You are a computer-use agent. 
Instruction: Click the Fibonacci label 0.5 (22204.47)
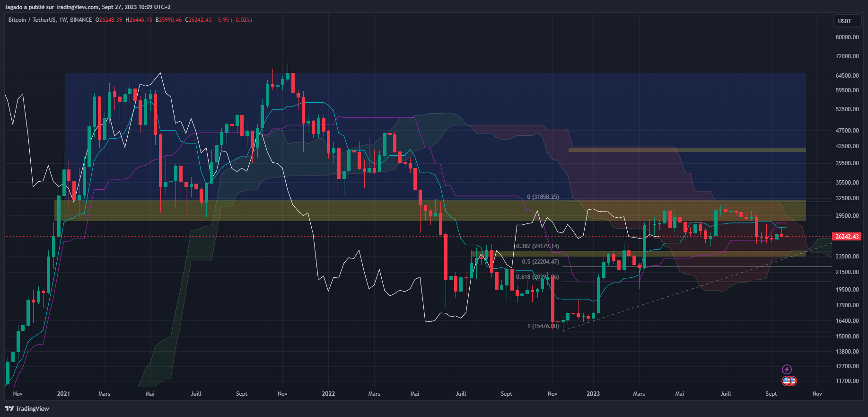540,262
